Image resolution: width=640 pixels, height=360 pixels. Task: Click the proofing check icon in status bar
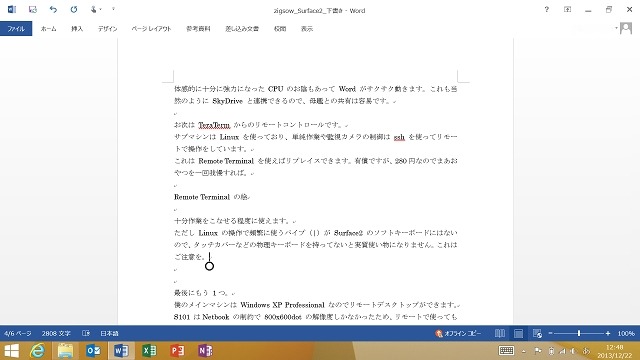(x=86, y=333)
